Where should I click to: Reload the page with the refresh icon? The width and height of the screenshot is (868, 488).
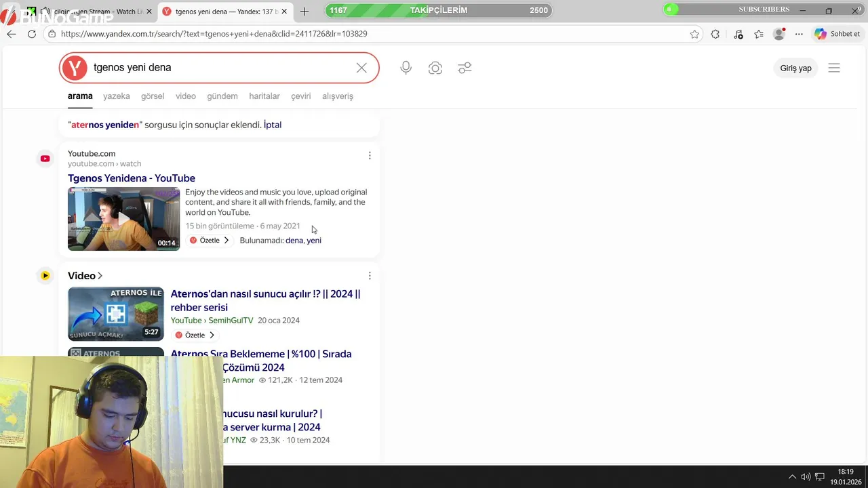click(x=32, y=34)
